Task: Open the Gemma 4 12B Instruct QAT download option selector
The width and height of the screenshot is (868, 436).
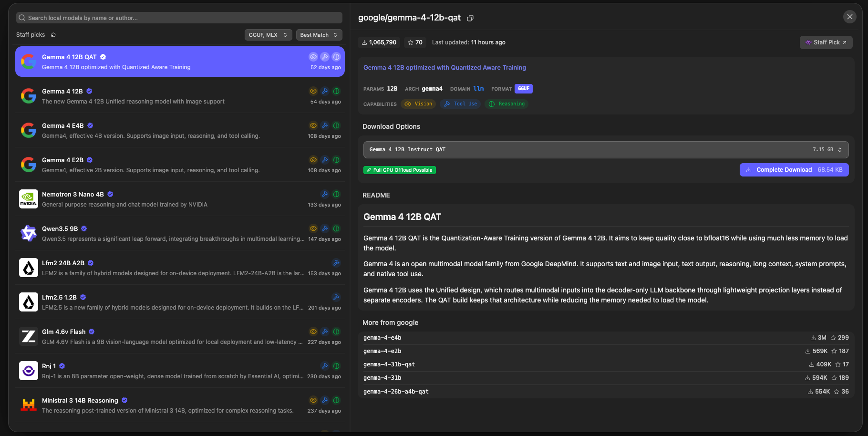Action: [606, 149]
